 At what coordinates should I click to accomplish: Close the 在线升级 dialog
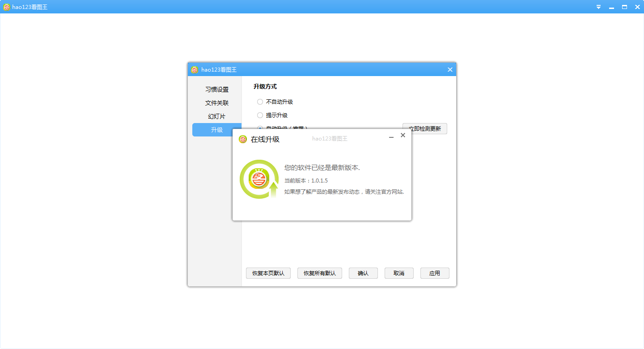[402, 135]
